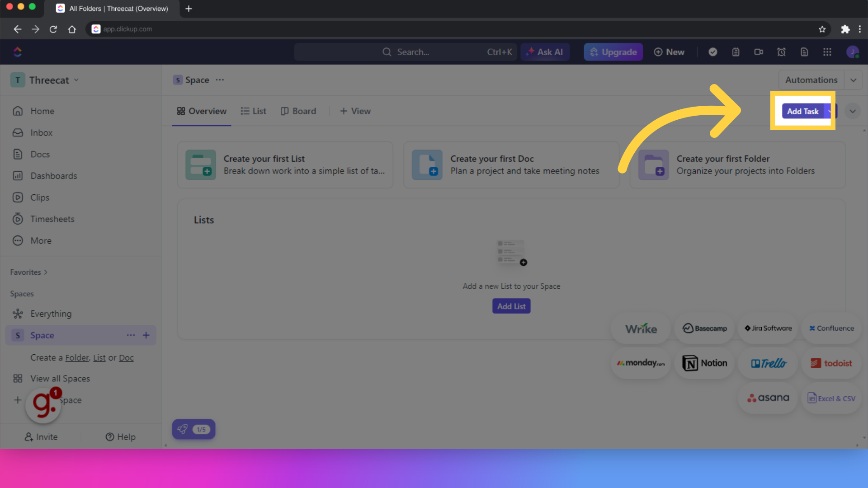868x488 pixels.
Task: Open the browser three-dot menu
Action: [x=859, y=29]
